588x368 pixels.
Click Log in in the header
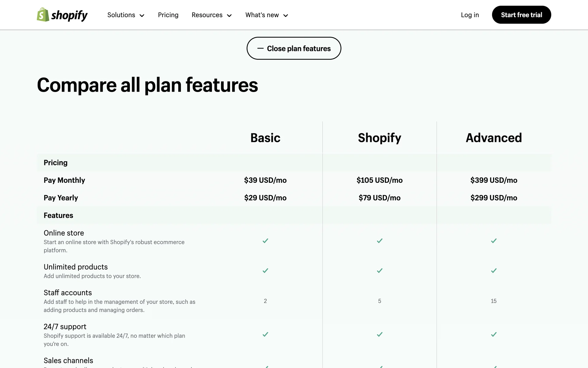coord(470,15)
